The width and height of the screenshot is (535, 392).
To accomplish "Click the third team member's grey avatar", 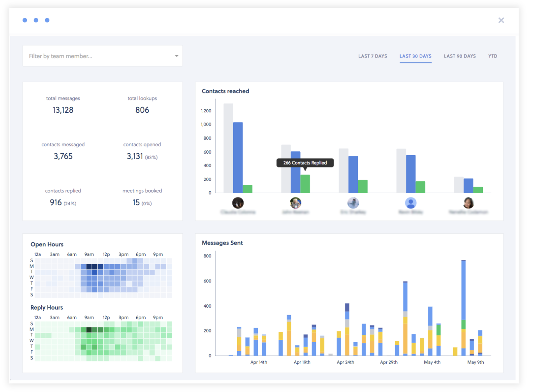I will pyautogui.click(x=353, y=203).
